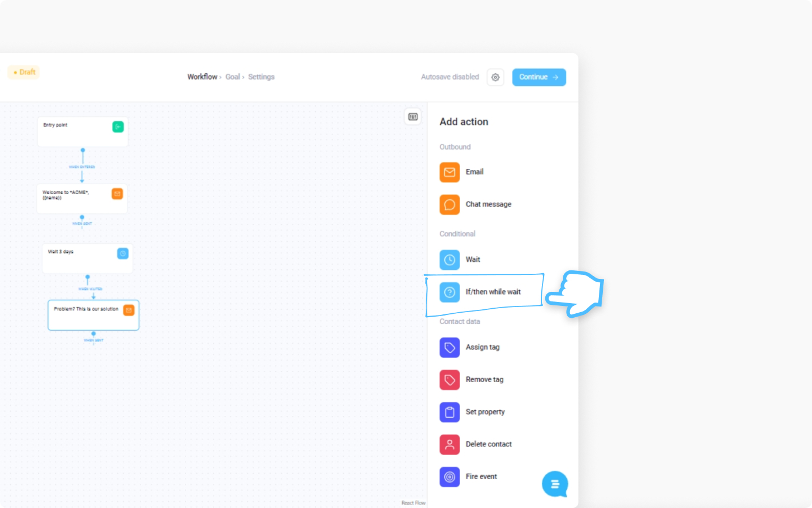Open the support chat bubble
The width and height of the screenshot is (812, 508).
[555, 484]
